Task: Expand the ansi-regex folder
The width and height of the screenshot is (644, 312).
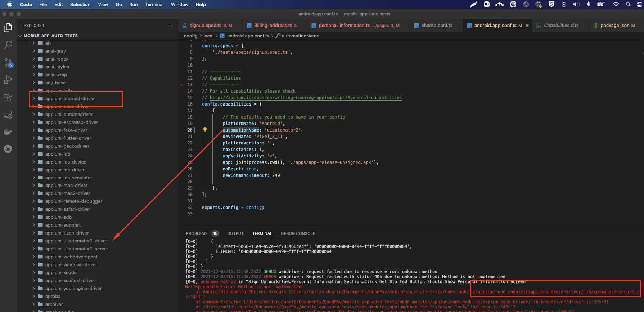Action: 33,59
